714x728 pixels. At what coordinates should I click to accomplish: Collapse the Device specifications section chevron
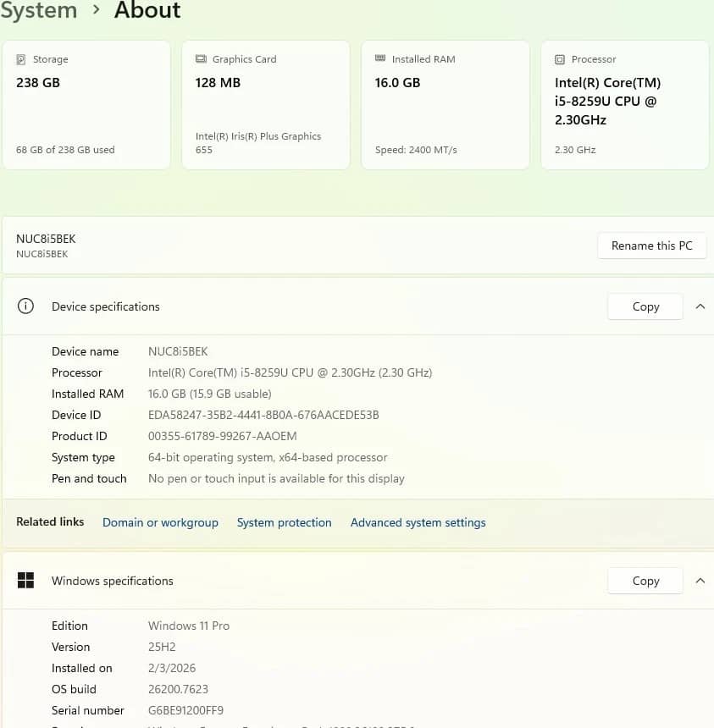tap(700, 306)
